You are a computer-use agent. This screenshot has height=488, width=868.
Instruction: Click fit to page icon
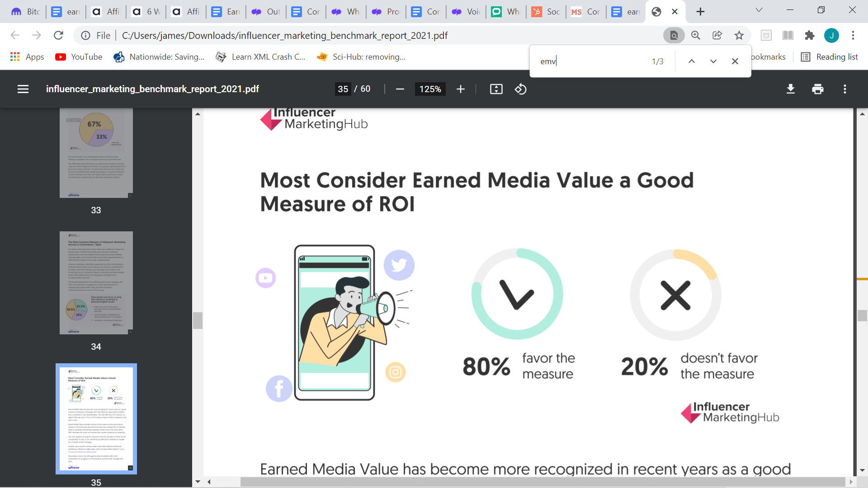tap(496, 89)
